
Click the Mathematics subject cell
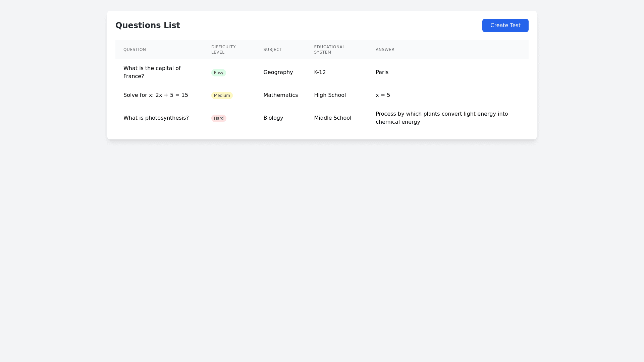pyautogui.click(x=280, y=95)
